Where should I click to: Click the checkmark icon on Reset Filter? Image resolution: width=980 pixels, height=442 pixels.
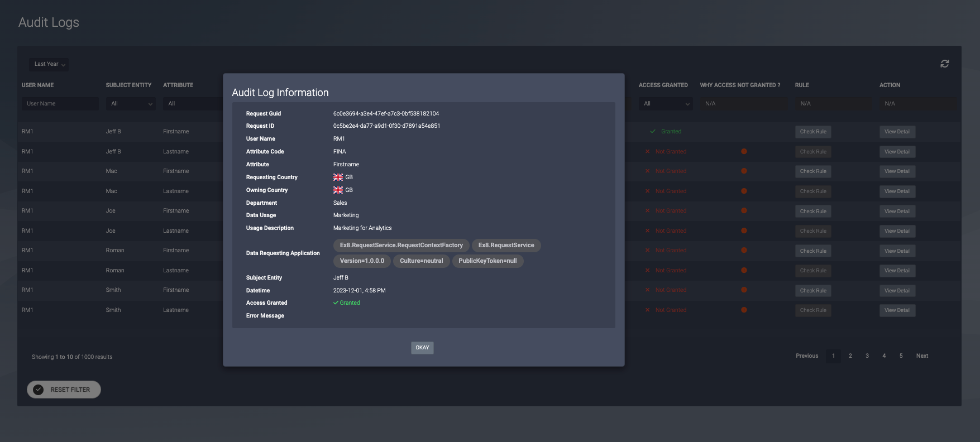point(39,390)
